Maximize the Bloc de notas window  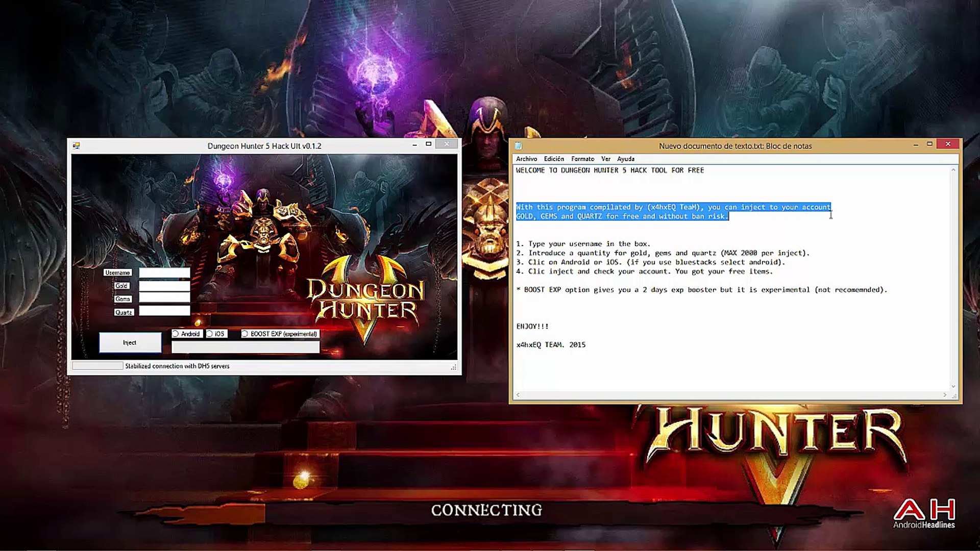click(x=929, y=144)
